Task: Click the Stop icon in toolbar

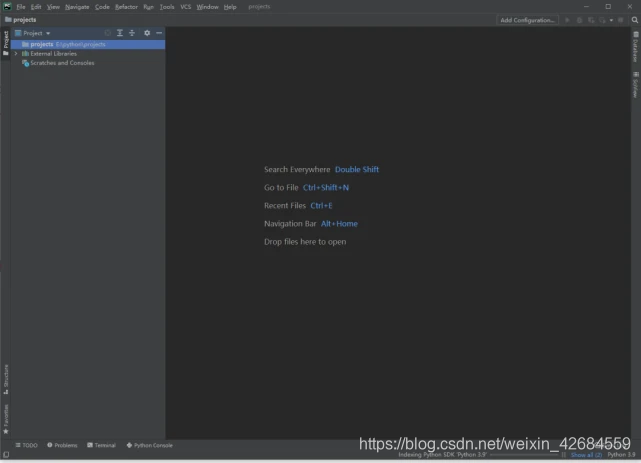Action: coord(621,20)
